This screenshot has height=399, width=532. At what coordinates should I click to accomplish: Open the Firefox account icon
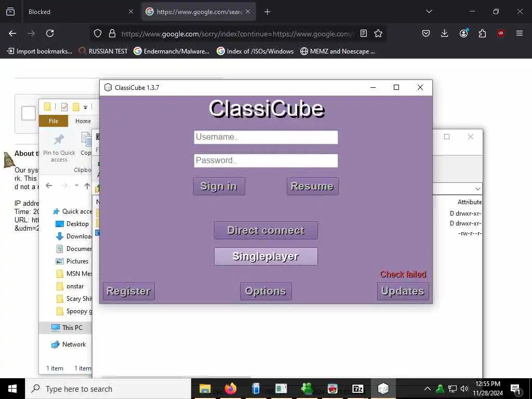coord(463,33)
